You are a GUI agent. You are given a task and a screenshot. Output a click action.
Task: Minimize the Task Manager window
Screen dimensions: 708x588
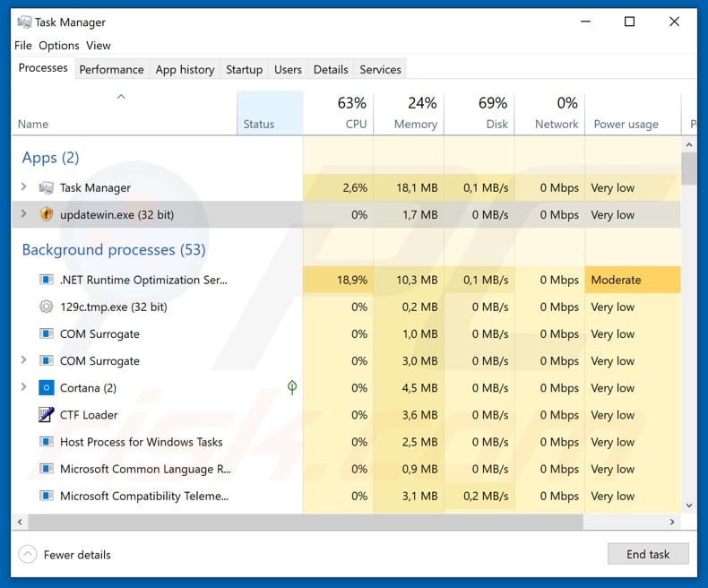(585, 22)
